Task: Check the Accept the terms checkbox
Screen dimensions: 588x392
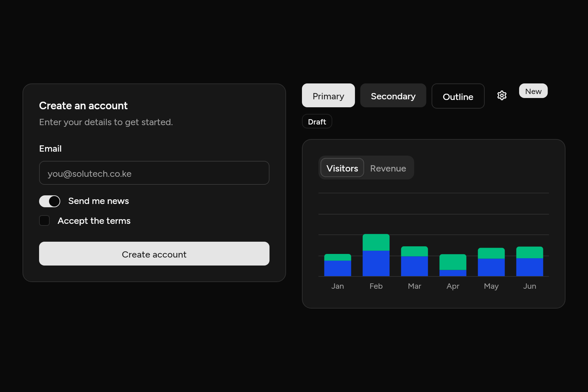Action: point(44,220)
